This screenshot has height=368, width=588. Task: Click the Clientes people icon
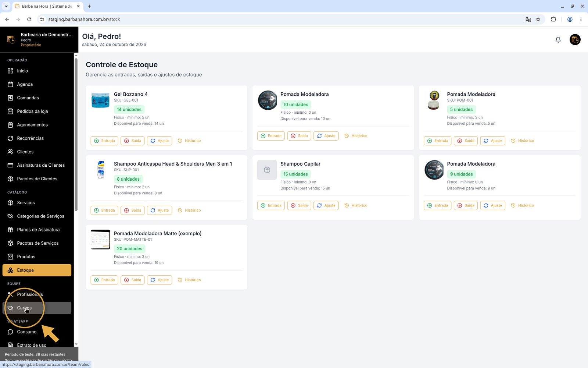click(10, 152)
